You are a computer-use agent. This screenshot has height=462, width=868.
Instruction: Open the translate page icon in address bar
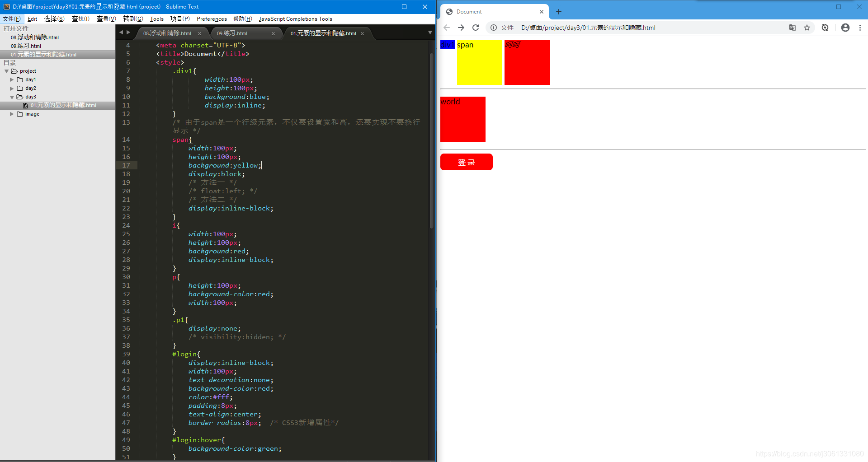793,28
